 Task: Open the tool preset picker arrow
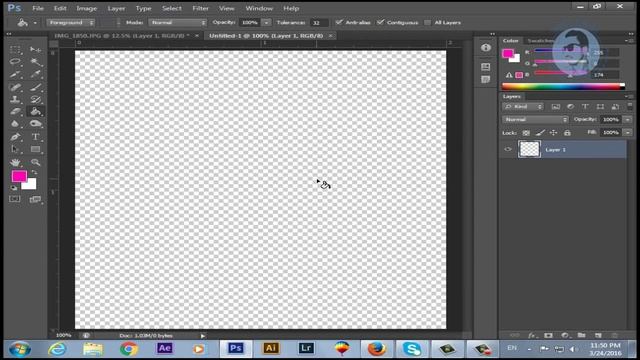[x=35, y=23]
